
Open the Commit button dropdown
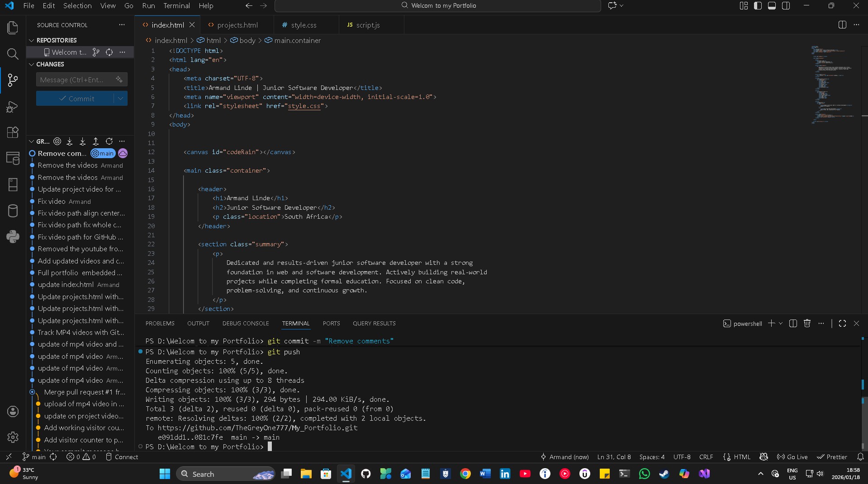[x=120, y=98]
